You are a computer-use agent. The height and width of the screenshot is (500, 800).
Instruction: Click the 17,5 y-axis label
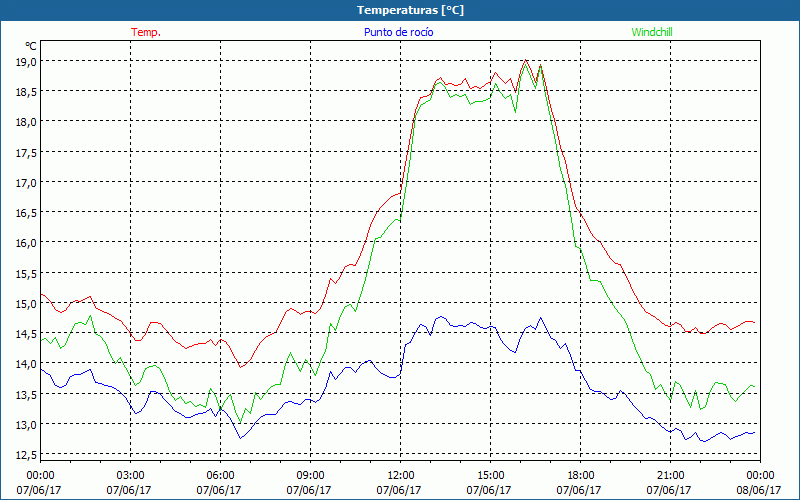click(26, 152)
